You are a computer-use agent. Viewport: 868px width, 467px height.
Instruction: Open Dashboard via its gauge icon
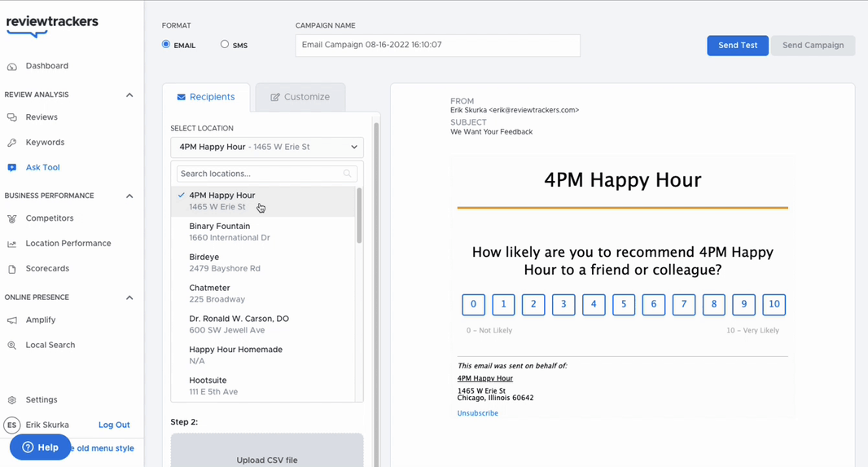pos(11,67)
